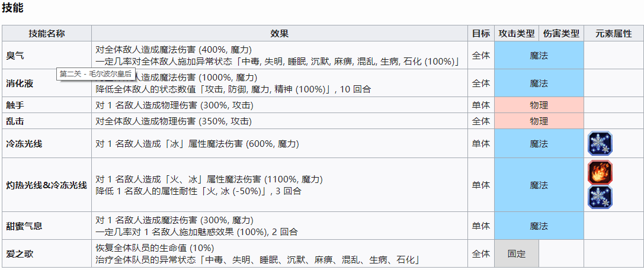This screenshot has width=644, height=270.
Task: Click the 元素属性 column header
Action: [x=614, y=34]
